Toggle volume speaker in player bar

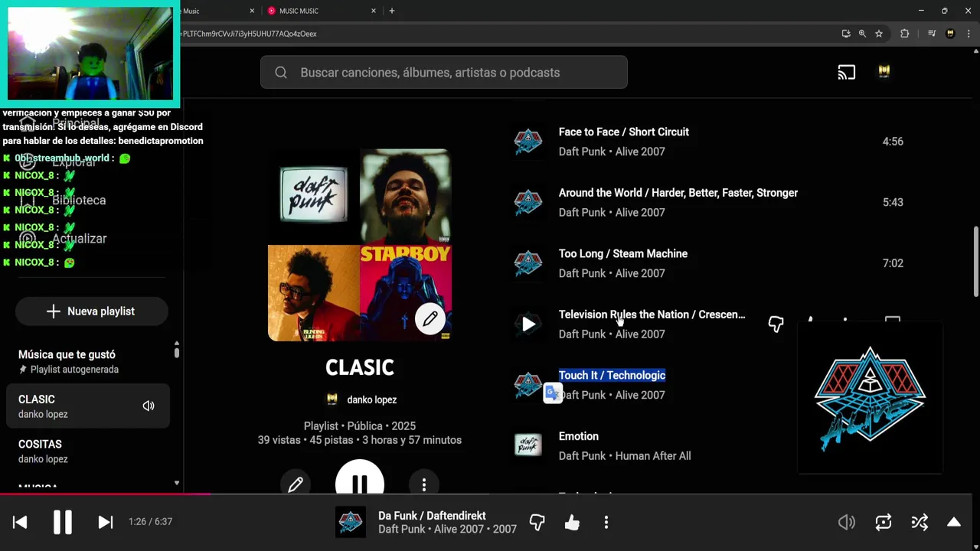point(847,522)
